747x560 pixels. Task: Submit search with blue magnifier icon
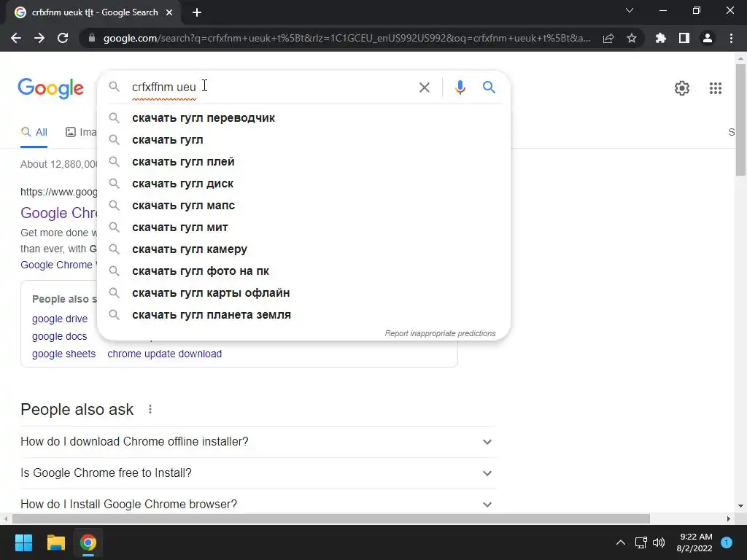[x=489, y=87]
